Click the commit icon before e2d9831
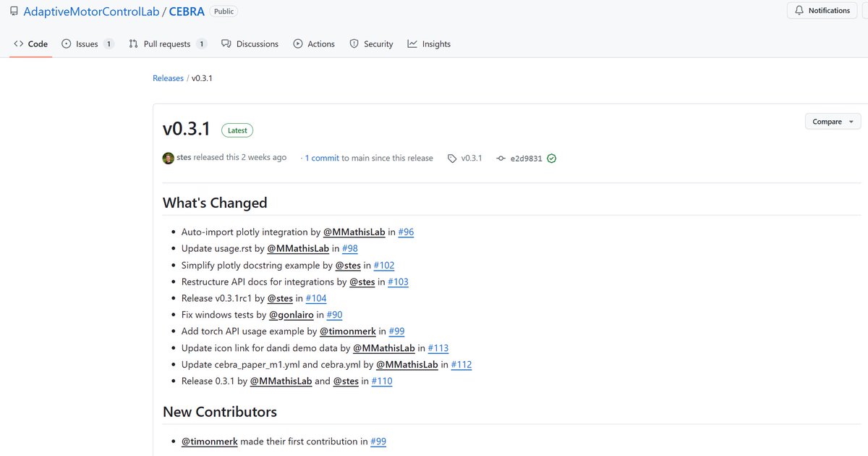 501,159
